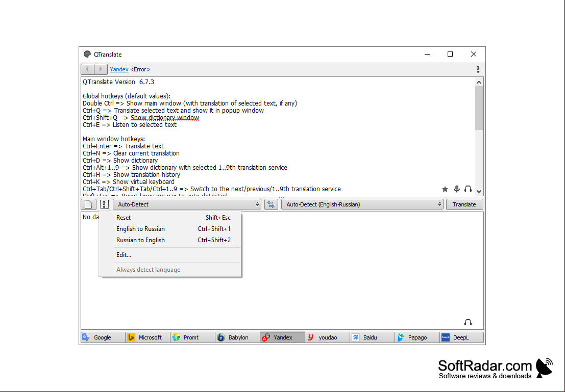
Task: Switch to the Google translation service
Action: (x=103, y=337)
